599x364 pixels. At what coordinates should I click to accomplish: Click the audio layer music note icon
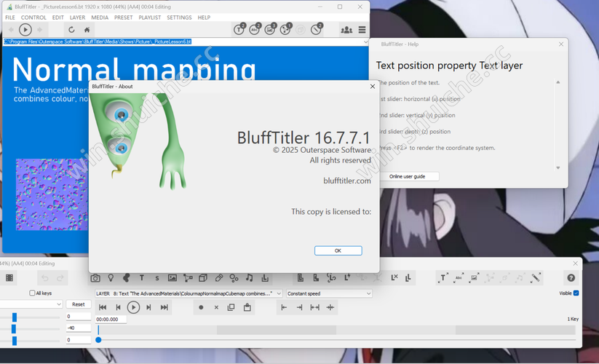click(249, 278)
